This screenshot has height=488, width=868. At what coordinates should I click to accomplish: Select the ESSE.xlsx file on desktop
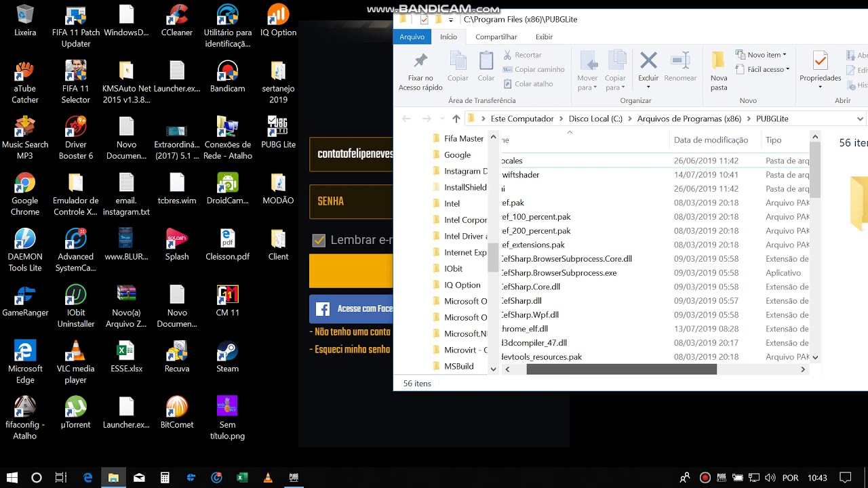coord(126,357)
